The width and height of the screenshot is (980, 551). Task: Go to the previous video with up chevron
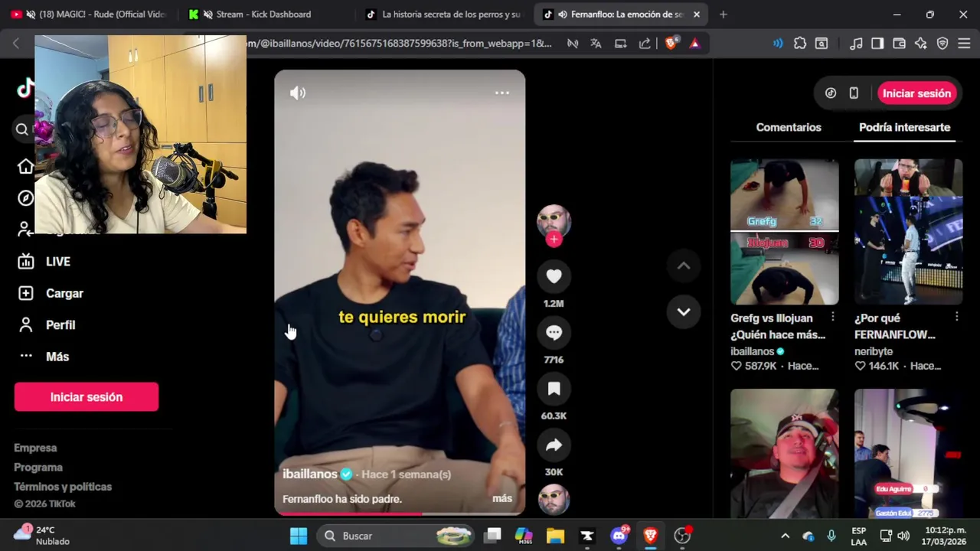[684, 266]
